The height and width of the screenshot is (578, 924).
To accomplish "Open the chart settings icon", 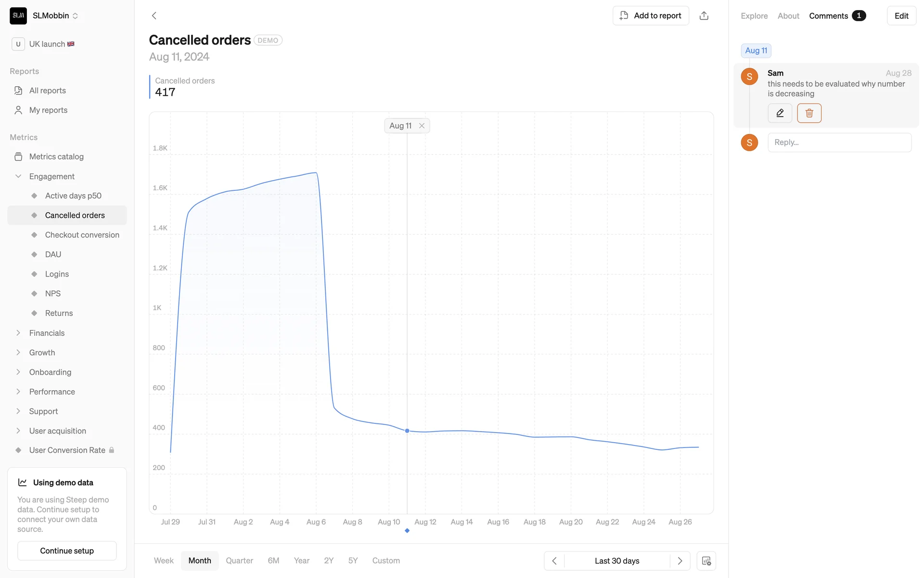I will [x=706, y=561].
